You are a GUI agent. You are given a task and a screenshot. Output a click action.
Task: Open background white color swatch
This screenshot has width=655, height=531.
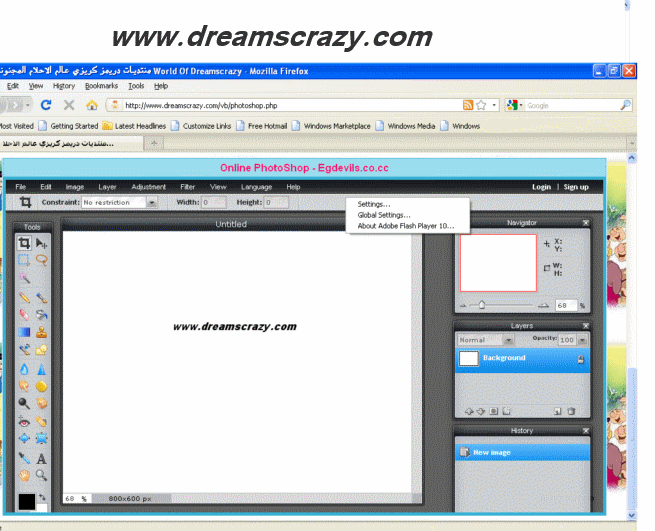tap(43, 508)
